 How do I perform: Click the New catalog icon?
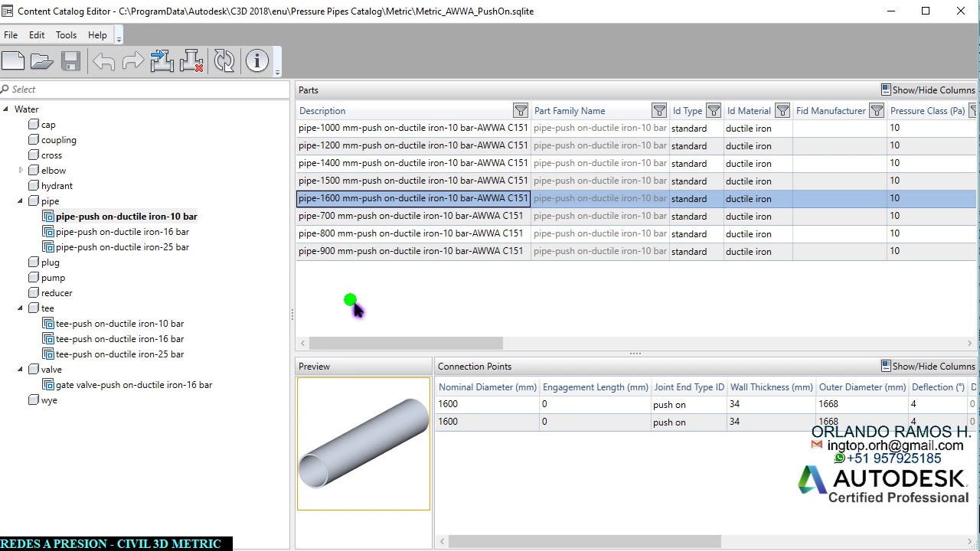tap(13, 61)
